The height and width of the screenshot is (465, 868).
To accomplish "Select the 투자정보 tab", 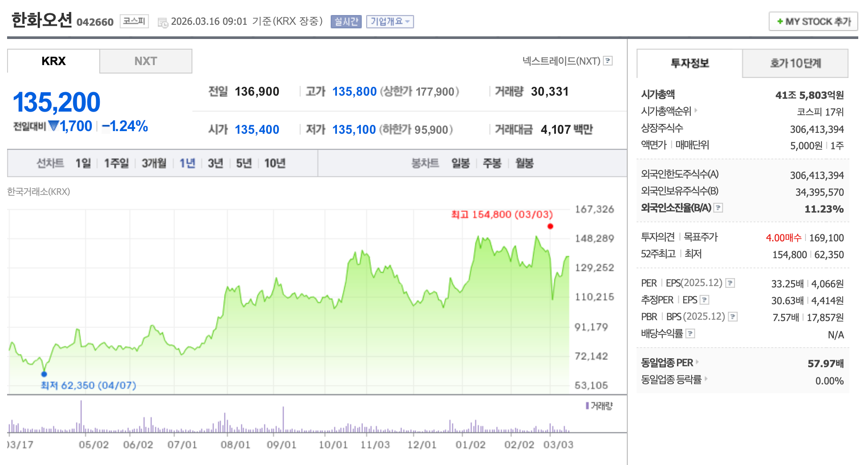I will click(690, 63).
